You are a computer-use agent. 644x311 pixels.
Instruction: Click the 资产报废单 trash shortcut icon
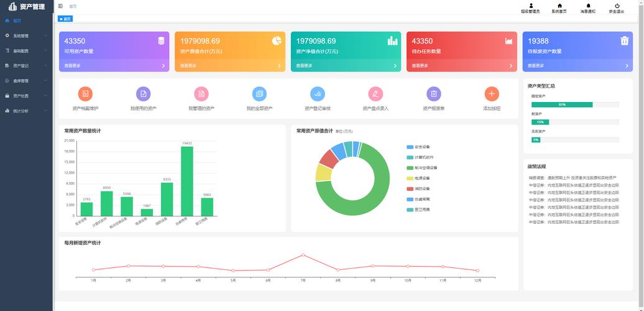(x=434, y=94)
